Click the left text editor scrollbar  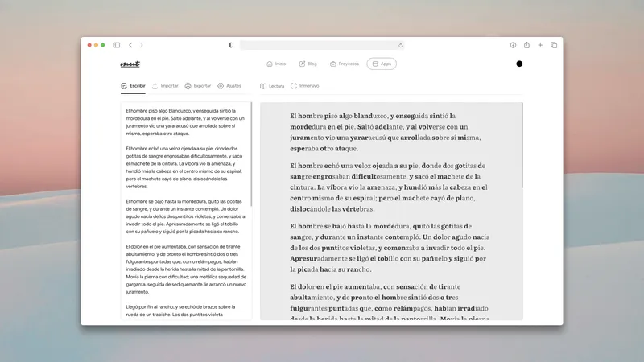(x=251, y=154)
